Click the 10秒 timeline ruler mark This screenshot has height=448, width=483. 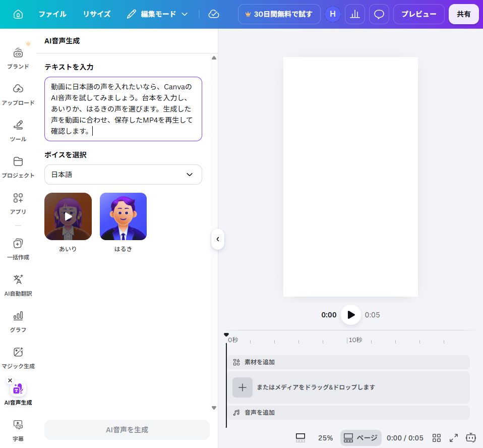click(355, 340)
